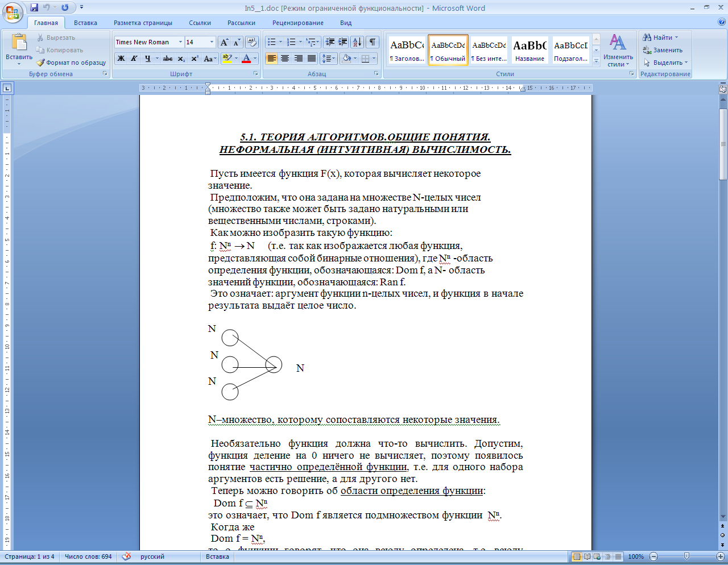Open Ссылки ribbon tab
Image resolution: width=728 pixels, height=565 pixels.
click(200, 23)
